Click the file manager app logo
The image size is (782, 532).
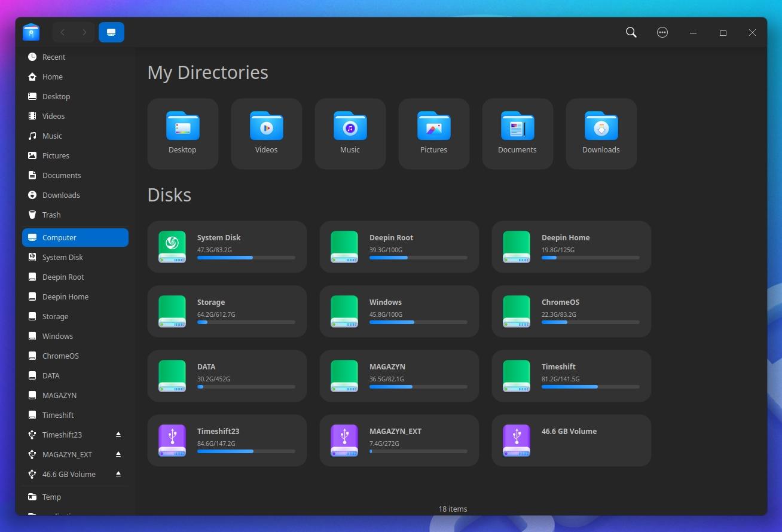[31, 32]
